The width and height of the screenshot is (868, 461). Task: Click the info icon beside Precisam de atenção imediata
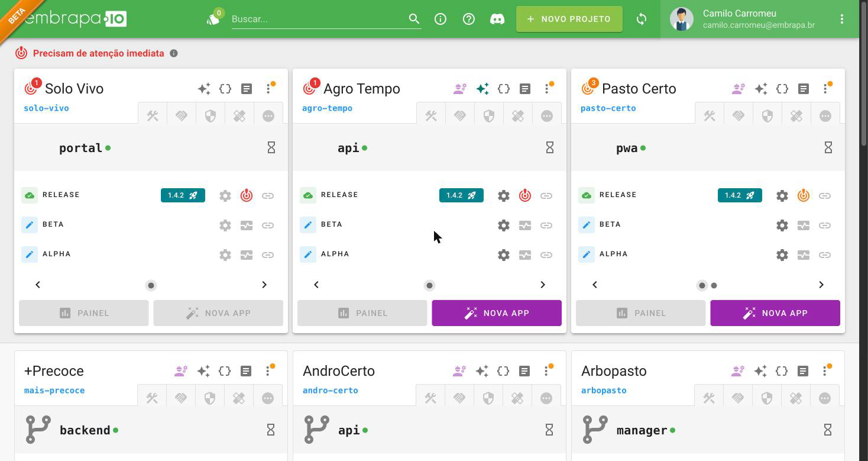(x=174, y=53)
